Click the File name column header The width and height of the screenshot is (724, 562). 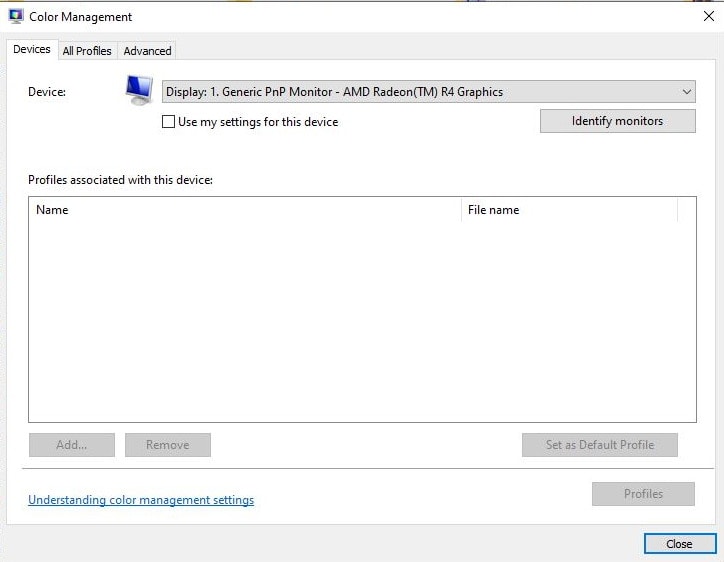(x=569, y=210)
